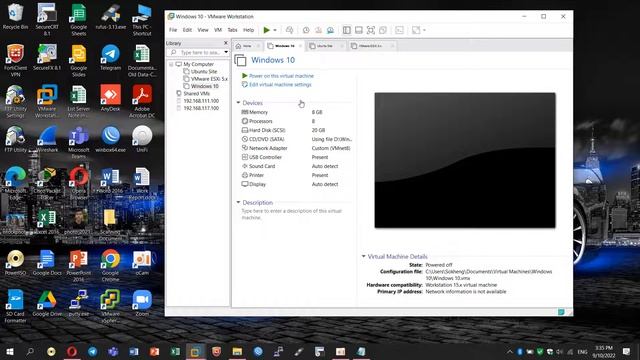The image size is (640, 360).
Task: Click the CD/DVD (SATA) device
Action: [296, 139]
